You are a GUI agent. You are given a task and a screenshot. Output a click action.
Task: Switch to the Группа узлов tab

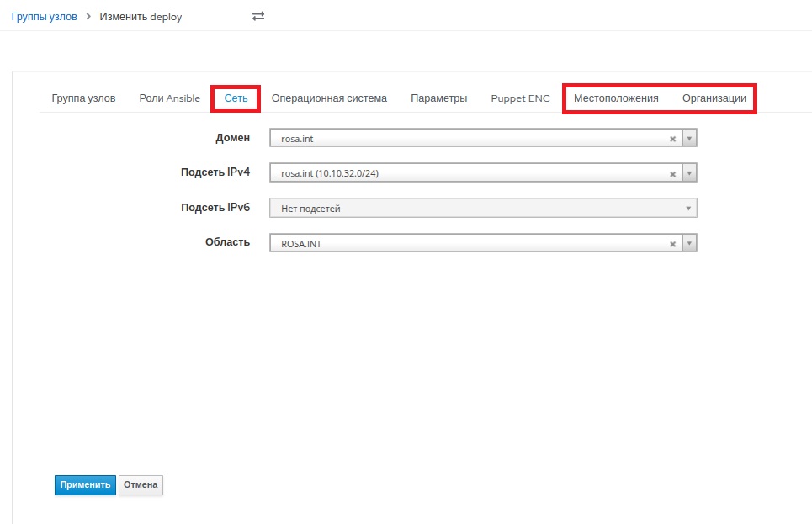[83, 98]
